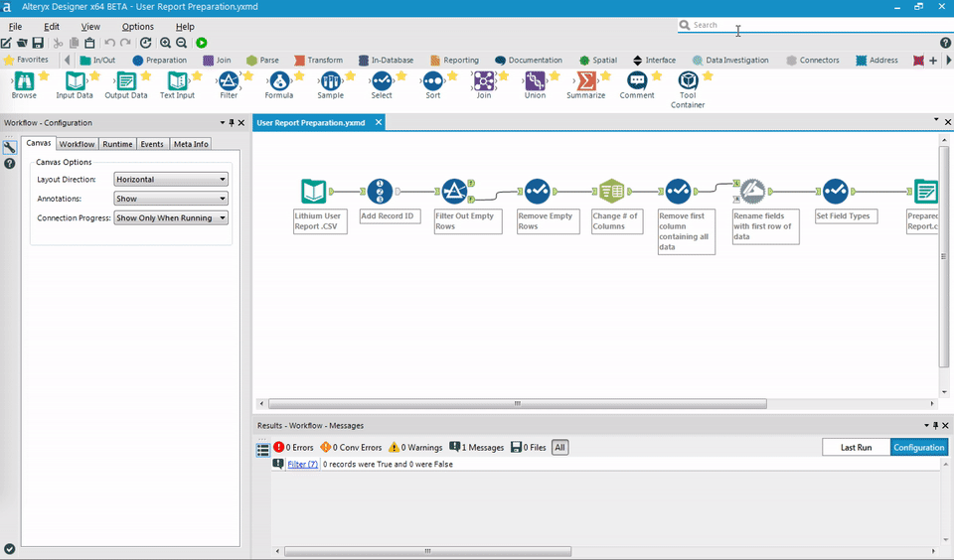
Task: Click the Zoom In magnifier icon
Action: tap(166, 43)
